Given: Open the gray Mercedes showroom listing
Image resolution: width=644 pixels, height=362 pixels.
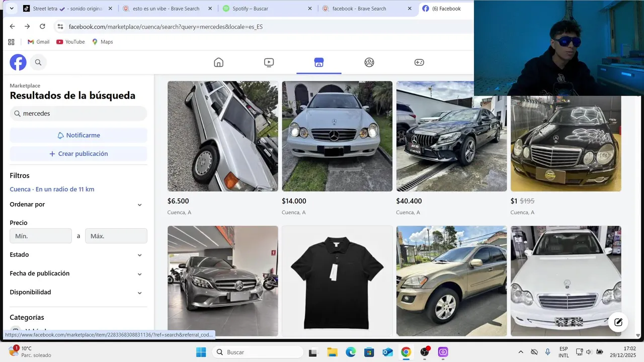Looking at the screenshot, I should (223, 281).
